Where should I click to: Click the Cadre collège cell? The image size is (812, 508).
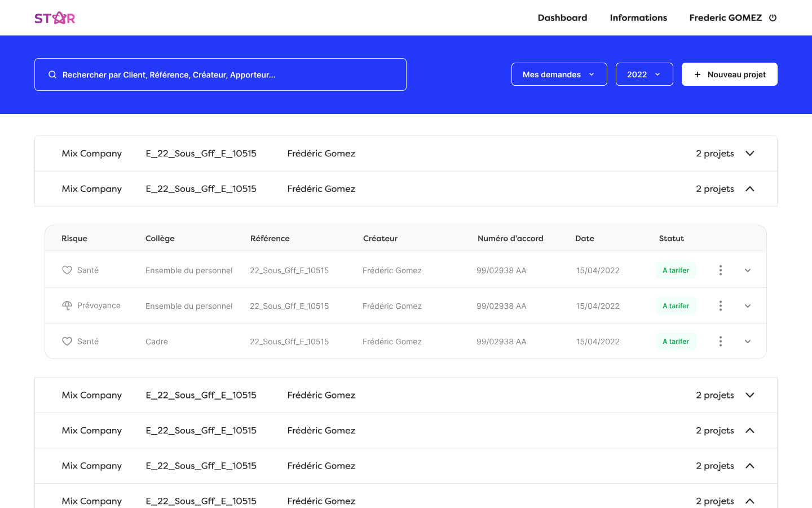(x=157, y=341)
